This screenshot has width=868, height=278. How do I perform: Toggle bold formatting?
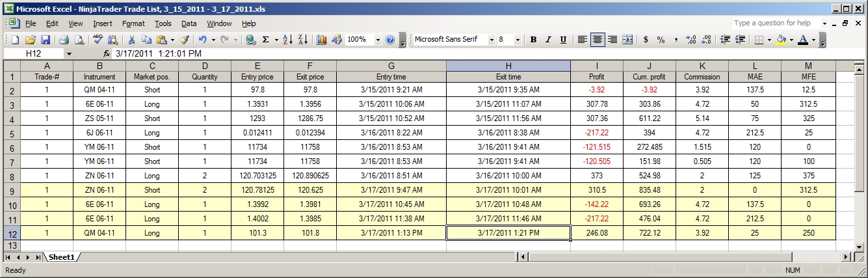coord(533,40)
